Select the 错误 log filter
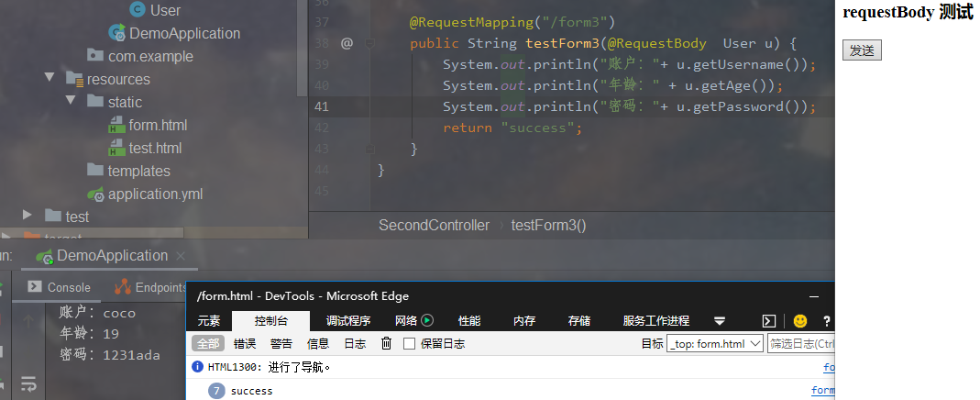The image size is (980, 400). point(245,343)
